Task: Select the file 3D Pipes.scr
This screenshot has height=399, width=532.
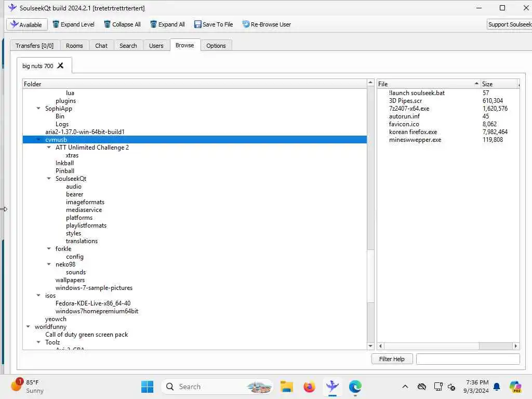Action: click(x=405, y=101)
